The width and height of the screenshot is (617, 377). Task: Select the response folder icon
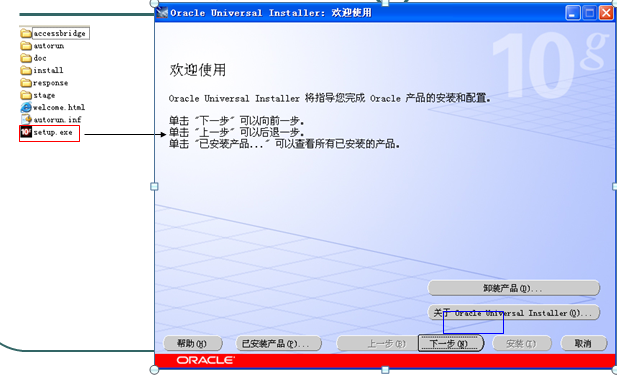pos(26,83)
